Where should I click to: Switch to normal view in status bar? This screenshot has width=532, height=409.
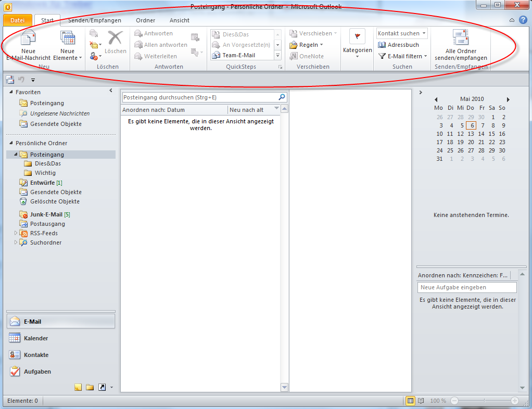click(x=409, y=401)
